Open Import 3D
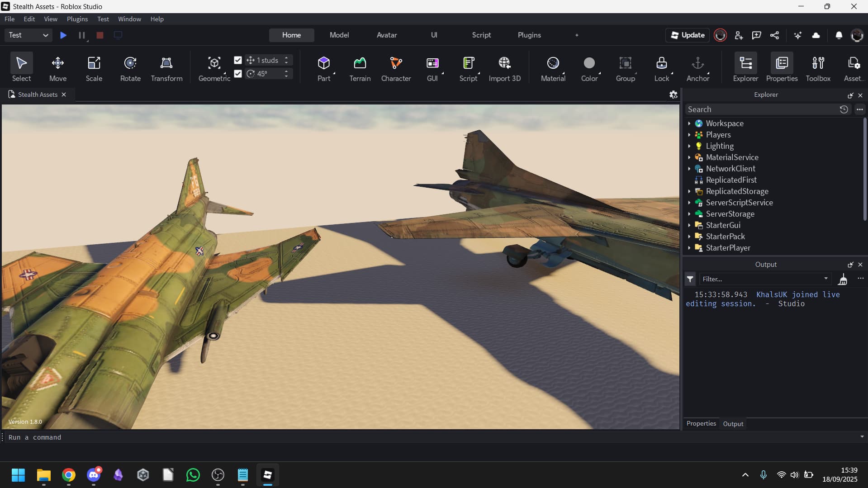Image resolution: width=868 pixels, height=488 pixels. pyautogui.click(x=505, y=68)
